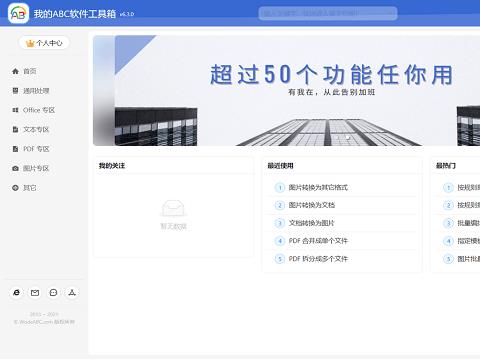Viewport: 480px width, 360px height.
Task: Open the Office 专区 section
Action: [33, 110]
